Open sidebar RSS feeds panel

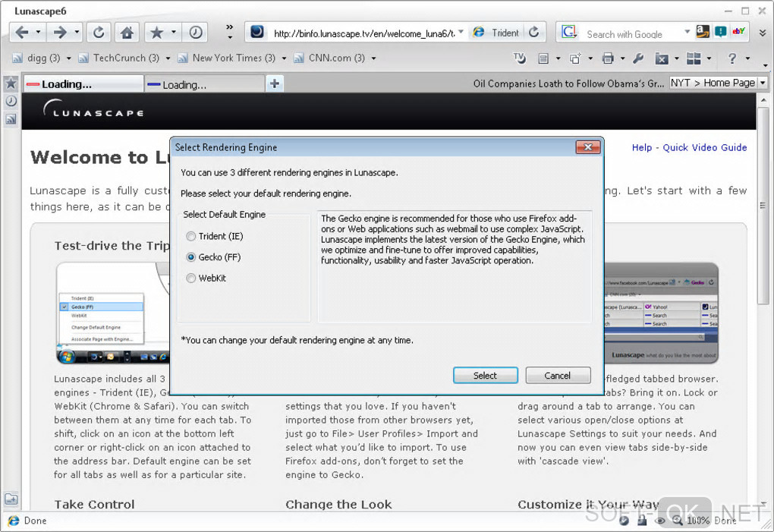click(x=11, y=119)
